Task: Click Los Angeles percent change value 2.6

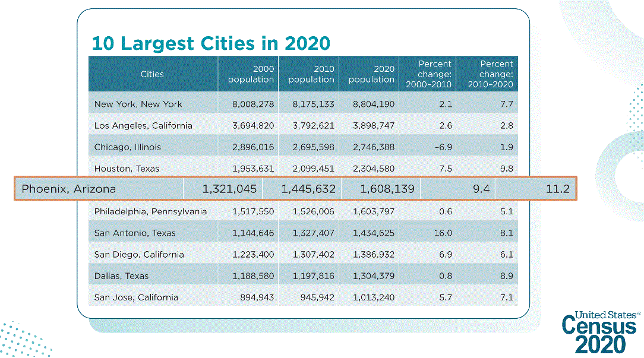Action: point(446,126)
